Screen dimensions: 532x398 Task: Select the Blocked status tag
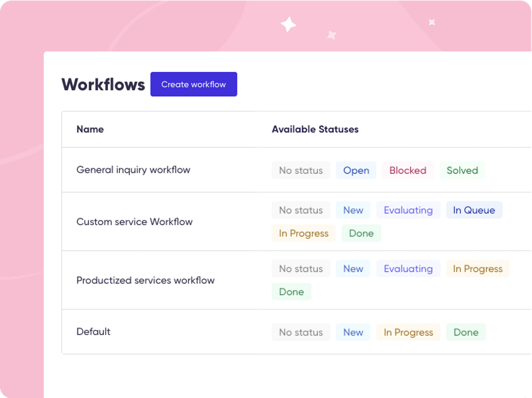pos(407,170)
